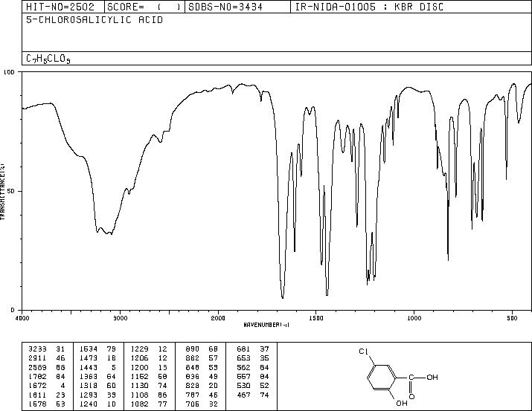Click the 836 peak entry in table
The height and width of the screenshot is (411, 532).
coord(202,376)
